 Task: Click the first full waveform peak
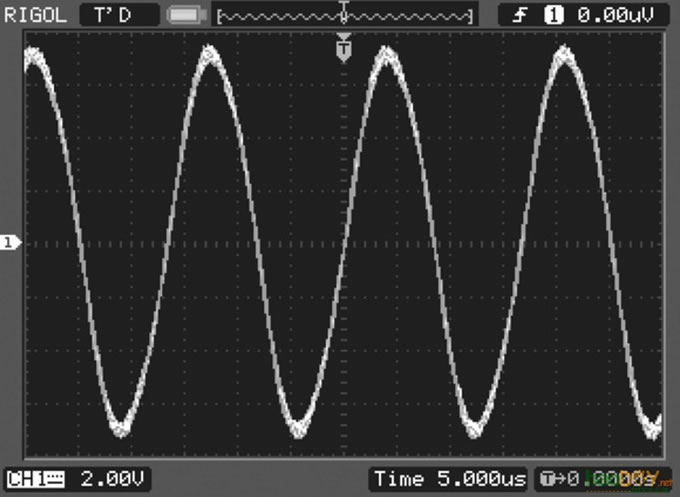pyautogui.click(x=208, y=55)
